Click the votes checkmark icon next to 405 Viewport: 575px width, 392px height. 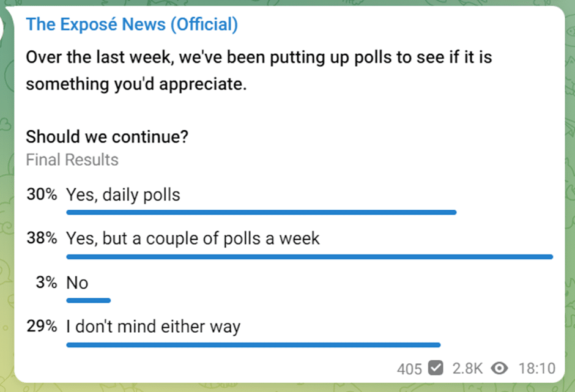[x=436, y=368]
